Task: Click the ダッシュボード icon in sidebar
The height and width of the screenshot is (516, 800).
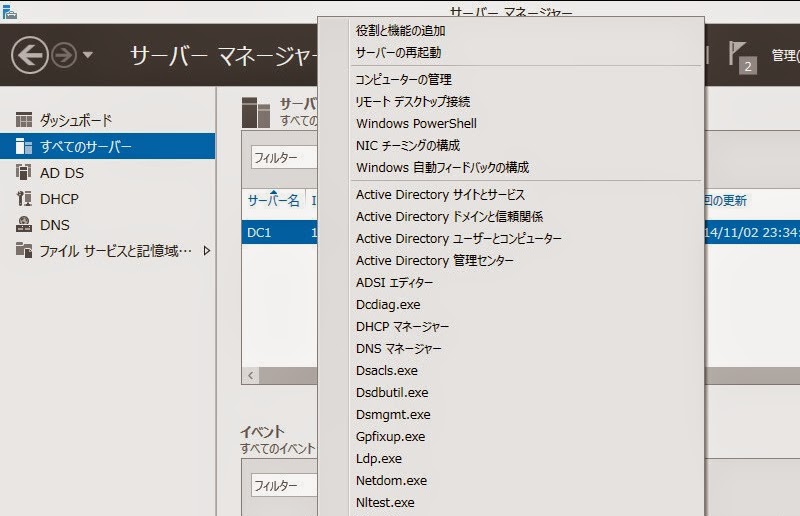Action: [23, 120]
